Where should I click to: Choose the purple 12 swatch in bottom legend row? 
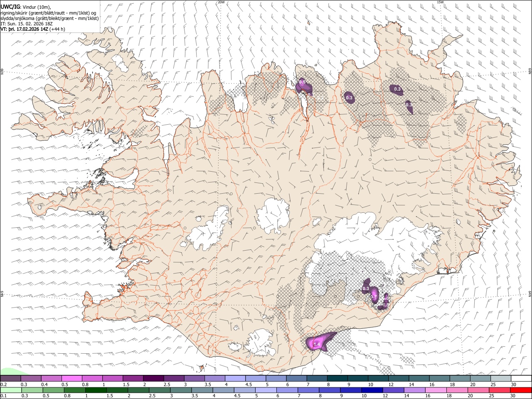[393, 390]
